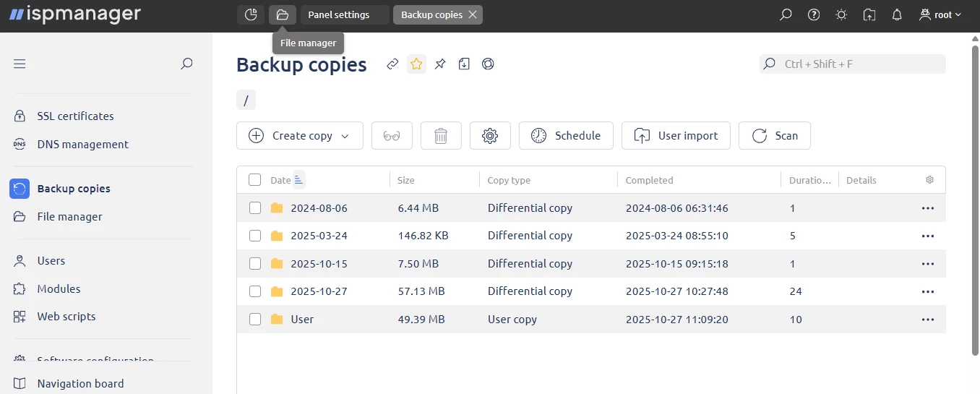
Task: Open global search magnifier in top bar
Action: coord(786,14)
